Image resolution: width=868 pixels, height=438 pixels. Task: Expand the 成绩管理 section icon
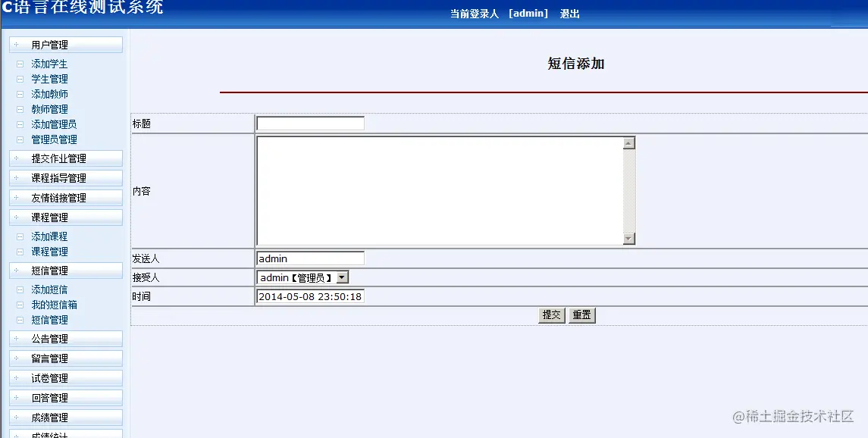15,418
